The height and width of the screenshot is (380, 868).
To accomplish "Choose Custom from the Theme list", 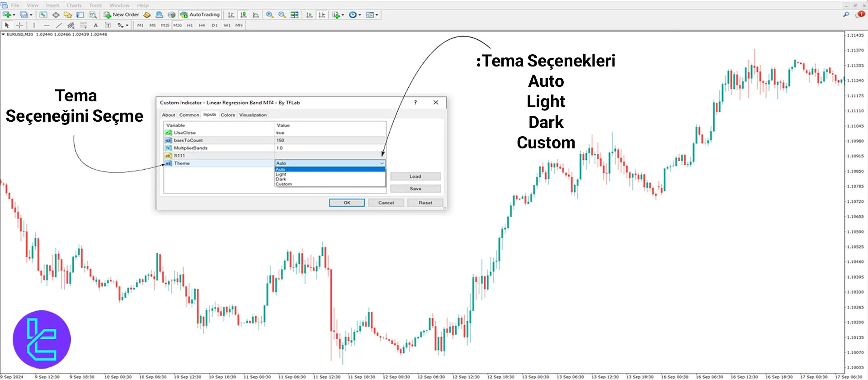I will tap(283, 184).
